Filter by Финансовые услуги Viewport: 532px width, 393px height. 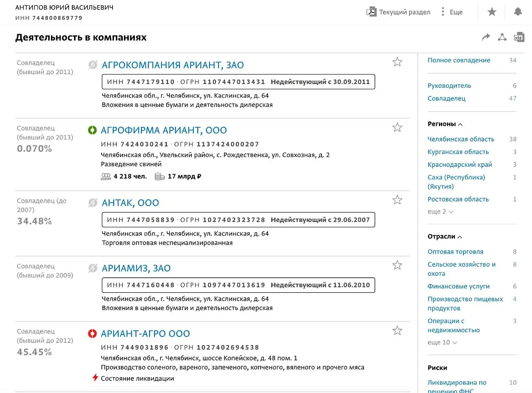pos(458,287)
